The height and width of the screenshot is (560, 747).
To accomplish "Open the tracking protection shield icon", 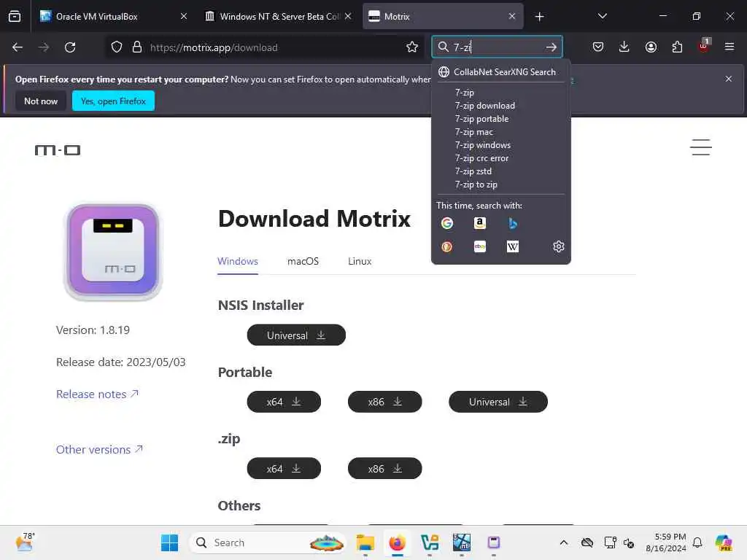I will pos(117,47).
